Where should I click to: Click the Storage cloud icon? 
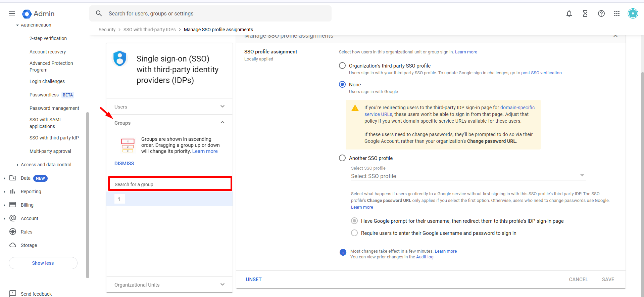click(x=13, y=245)
